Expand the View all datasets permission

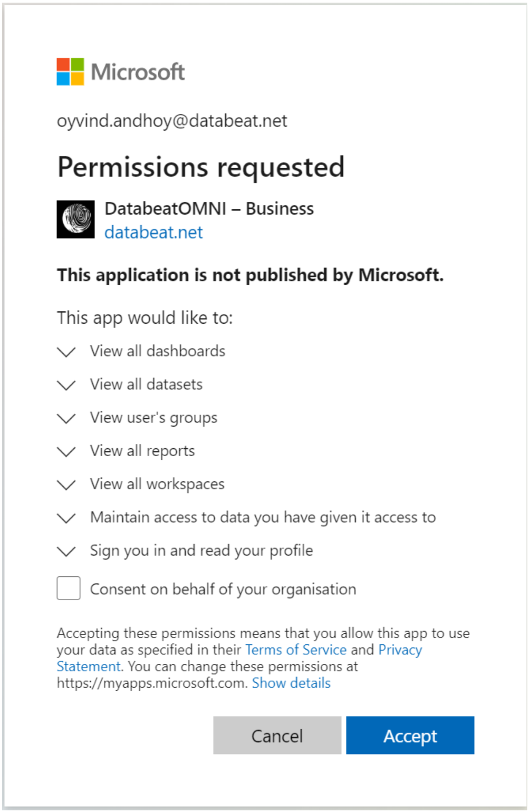(x=66, y=385)
